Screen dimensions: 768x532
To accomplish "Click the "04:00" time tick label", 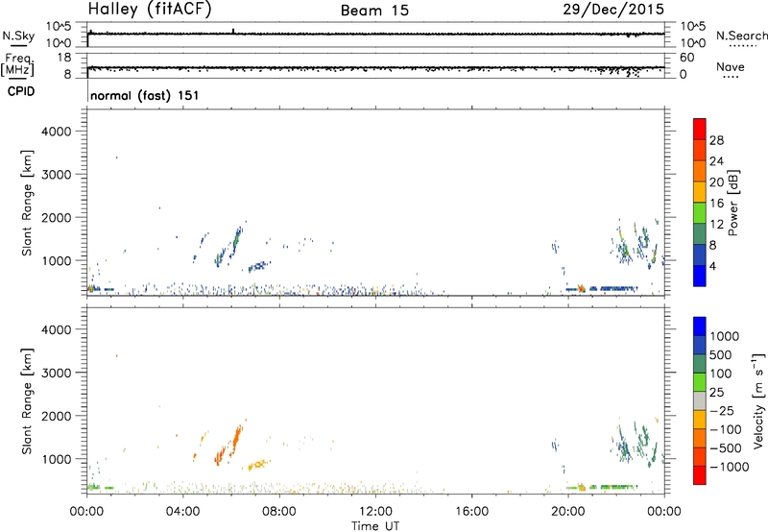I will coord(182,512).
